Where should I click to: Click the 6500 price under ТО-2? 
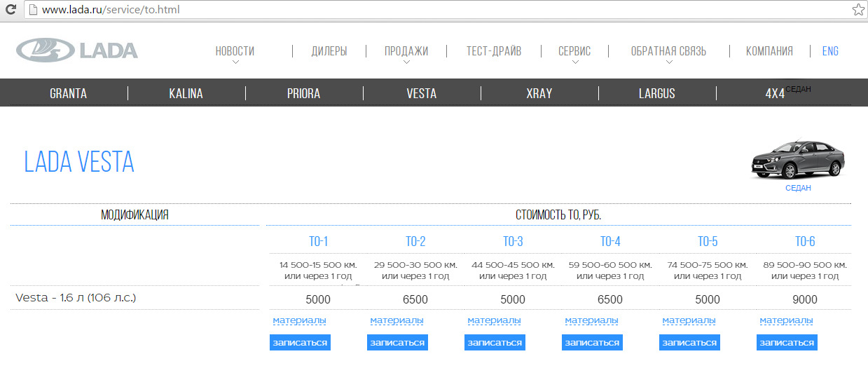click(415, 299)
